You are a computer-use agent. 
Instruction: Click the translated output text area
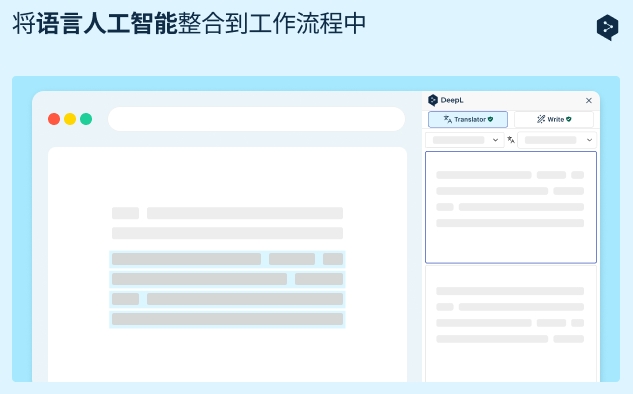(511, 323)
